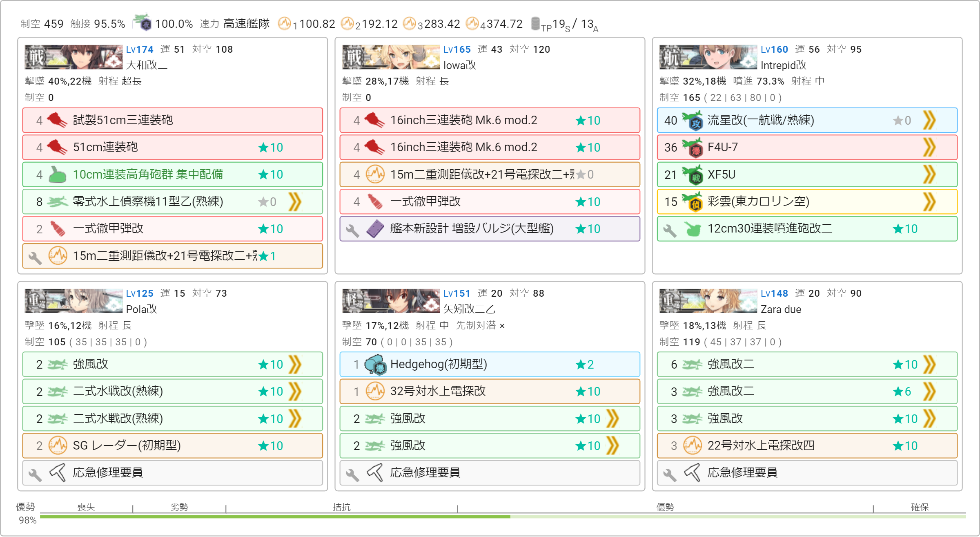
Task: Click the radar icon for 32号対水上電探改
Action: [x=375, y=392]
